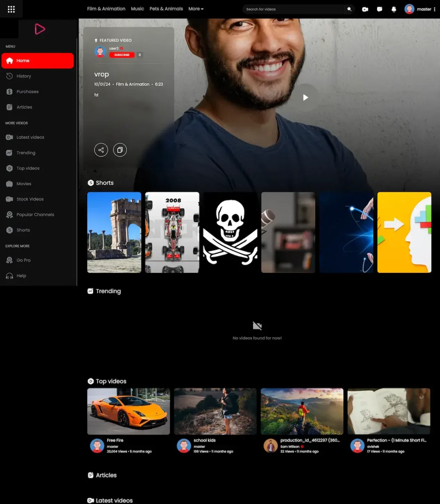This screenshot has height=504, width=440.
Task: Click the Shorts section heading
Action: pos(105,183)
